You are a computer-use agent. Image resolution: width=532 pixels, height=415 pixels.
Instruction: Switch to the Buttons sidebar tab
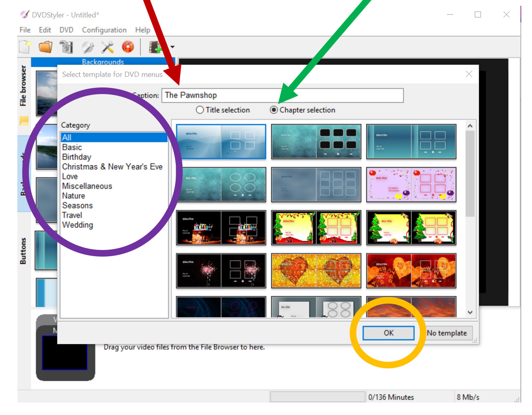[24, 249]
